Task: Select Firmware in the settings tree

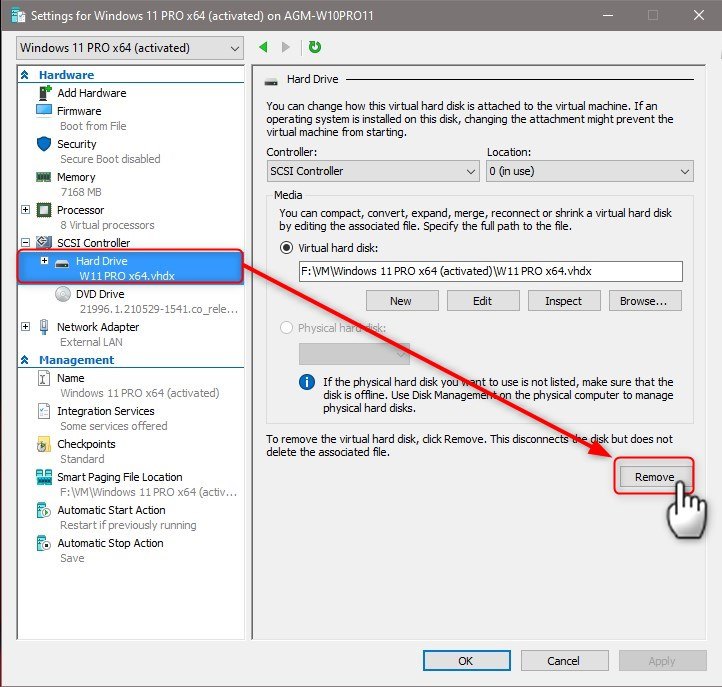Action: 79,111
